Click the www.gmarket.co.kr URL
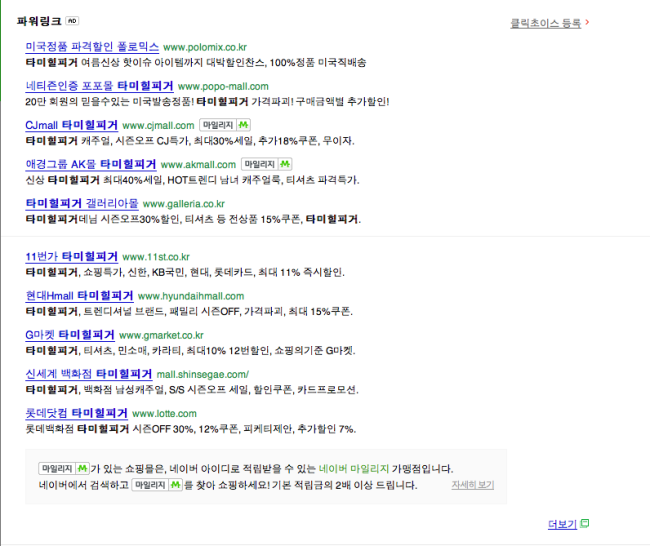Screen dimensions: 650x546 pyautogui.click(x=161, y=335)
